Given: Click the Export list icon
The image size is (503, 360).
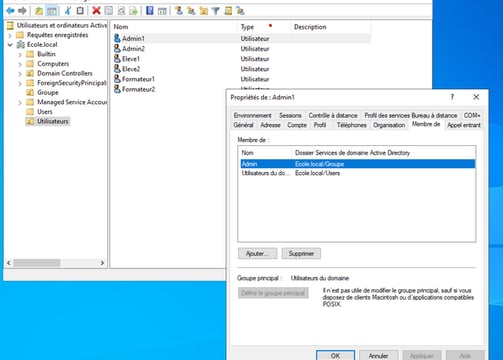Looking at the screenshot, I should [x=133, y=11].
